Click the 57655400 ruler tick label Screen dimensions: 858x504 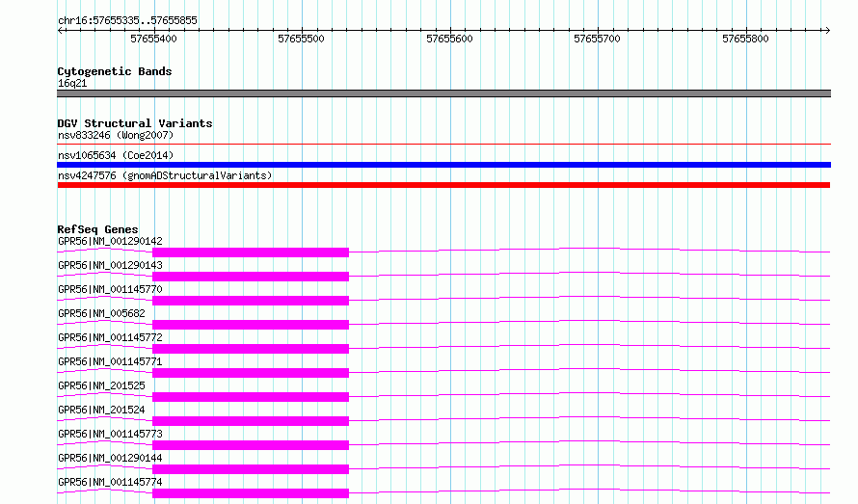click(x=153, y=39)
